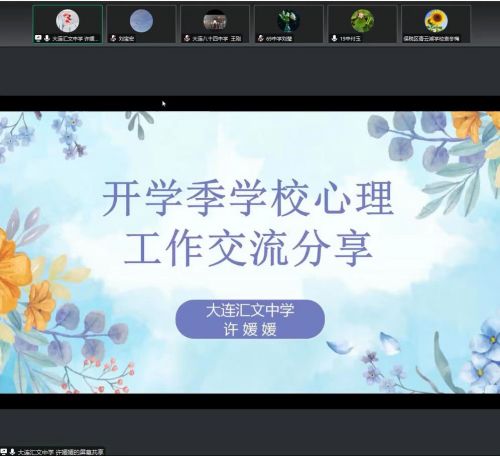Click 开学季学校心理 slide title text
This screenshot has width=500, height=456.
tap(248, 198)
